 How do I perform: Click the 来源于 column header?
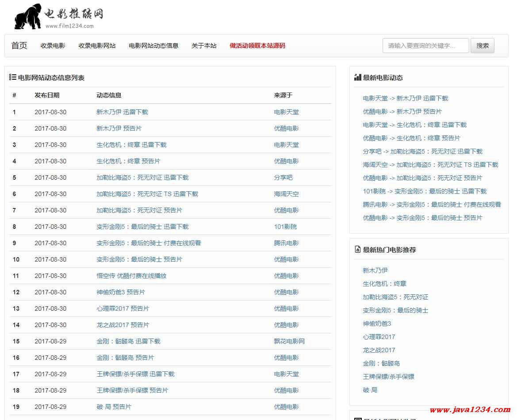[x=283, y=95]
